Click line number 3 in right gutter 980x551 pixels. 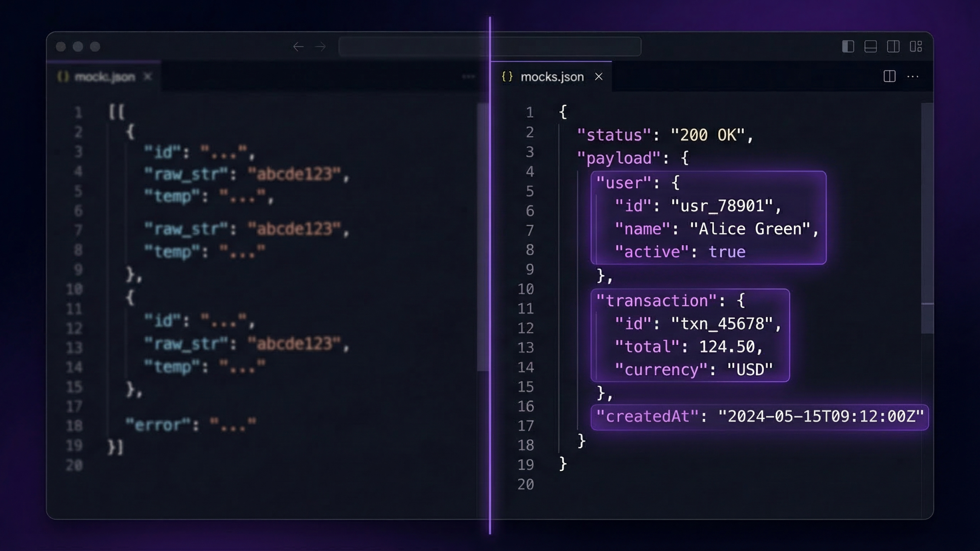[530, 152]
